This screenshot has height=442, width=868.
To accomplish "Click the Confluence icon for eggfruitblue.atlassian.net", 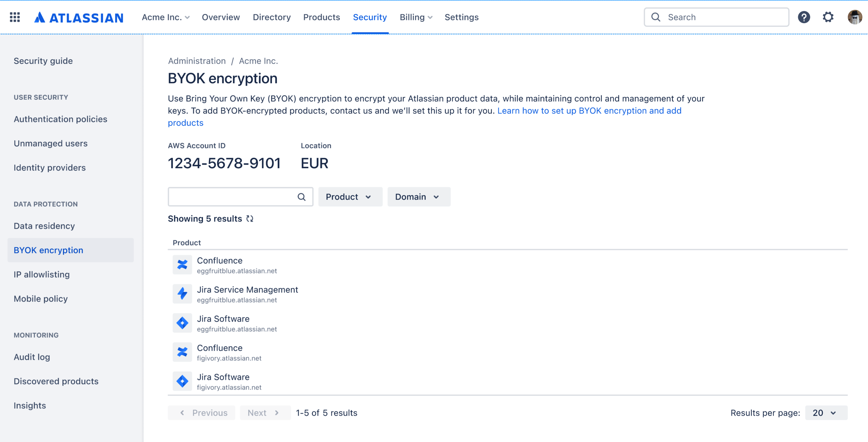I will click(182, 265).
